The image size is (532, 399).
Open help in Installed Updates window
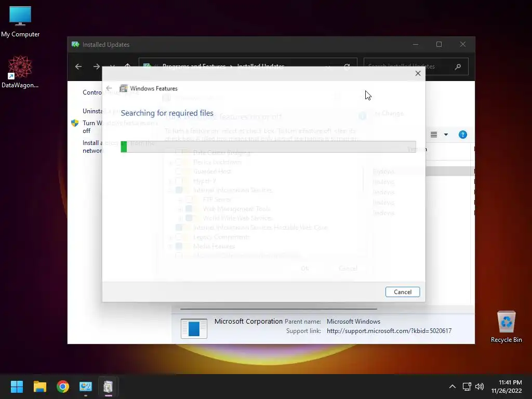pos(462,135)
